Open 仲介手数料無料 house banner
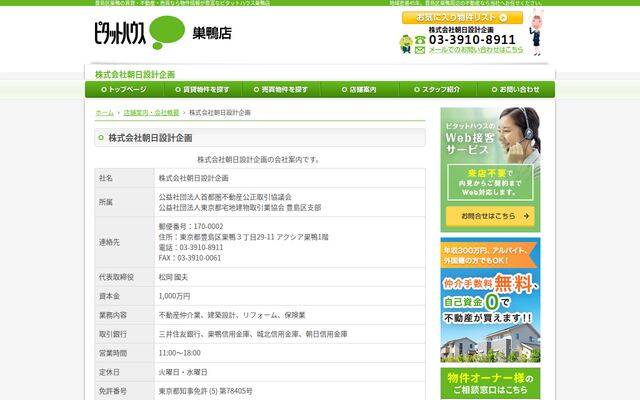The image size is (640, 400). click(x=490, y=300)
